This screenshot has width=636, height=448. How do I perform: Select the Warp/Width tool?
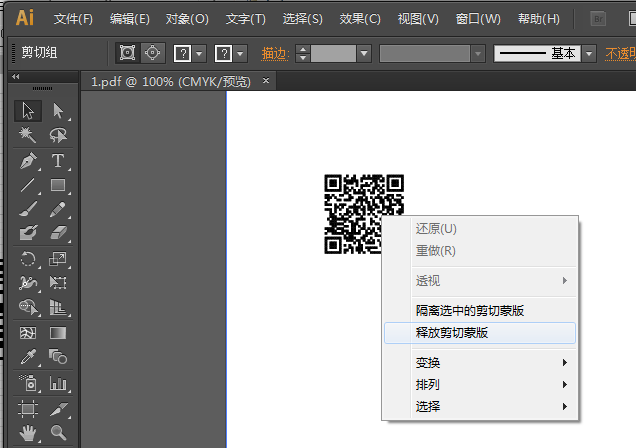pyautogui.click(x=28, y=283)
